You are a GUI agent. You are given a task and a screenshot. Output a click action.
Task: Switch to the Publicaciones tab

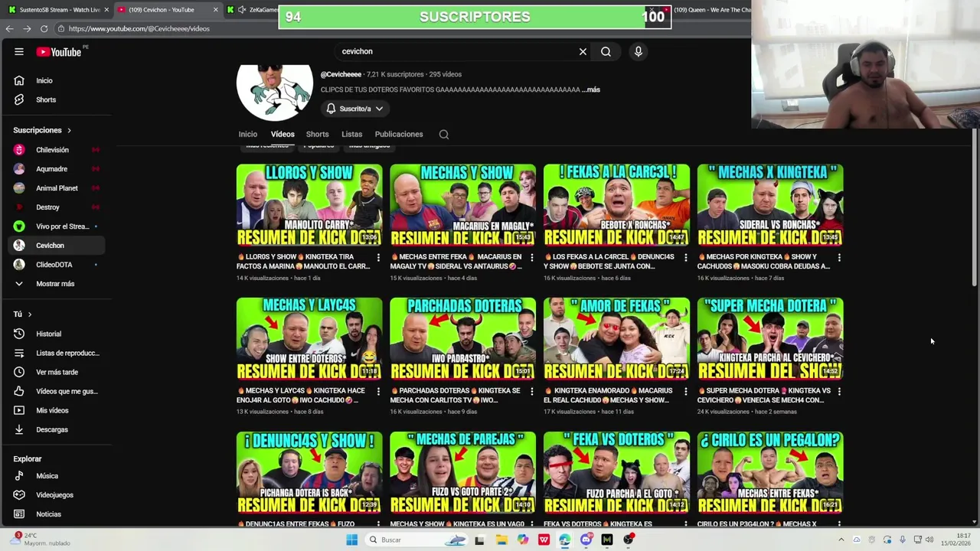coord(399,135)
